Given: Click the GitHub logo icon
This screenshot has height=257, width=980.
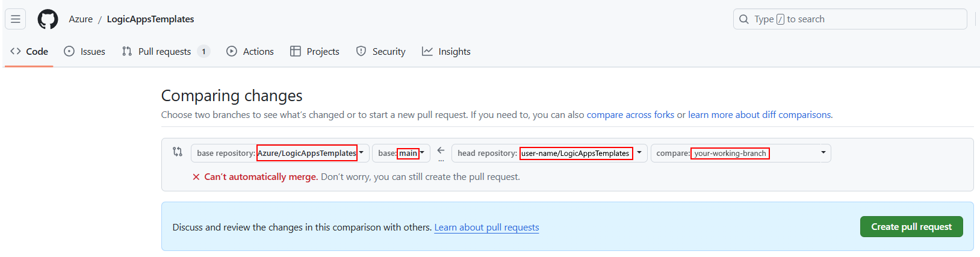Looking at the screenshot, I should tap(48, 19).
